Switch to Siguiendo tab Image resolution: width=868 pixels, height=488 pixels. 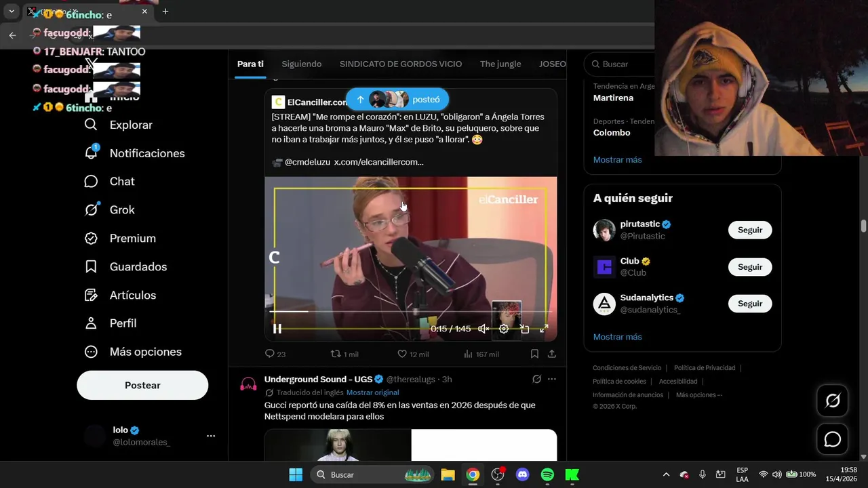(x=302, y=64)
